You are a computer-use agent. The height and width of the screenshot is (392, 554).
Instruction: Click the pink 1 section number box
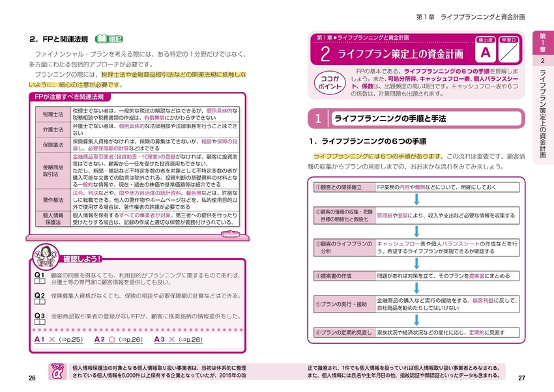[319, 118]
